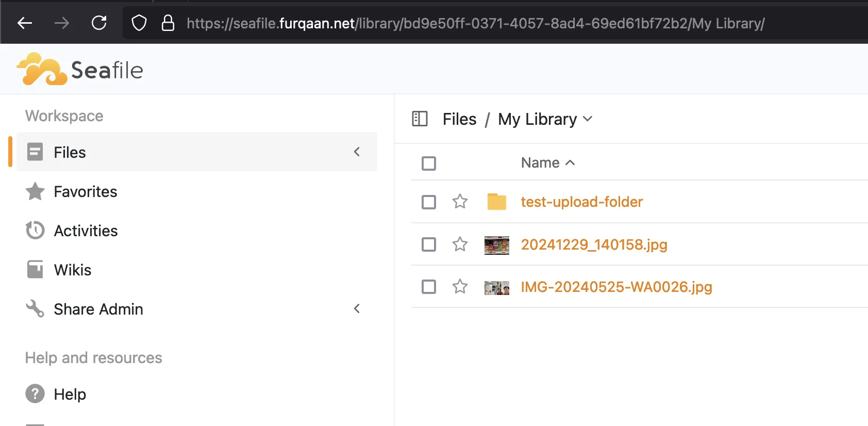Open the 20241229_140158.jpg thumbnail image
The image size is (868, 426).
[496, 245]
